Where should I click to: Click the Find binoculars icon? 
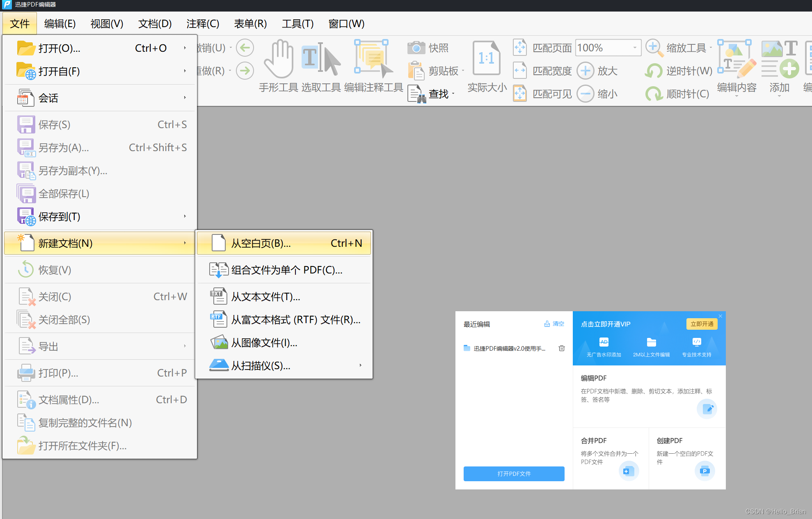pos(417,94)
